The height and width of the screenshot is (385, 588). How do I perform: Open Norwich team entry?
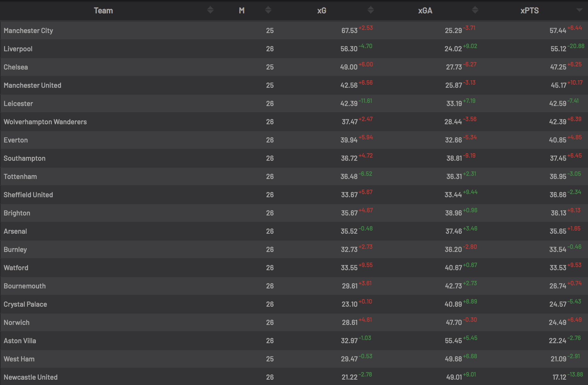point(17,322)
